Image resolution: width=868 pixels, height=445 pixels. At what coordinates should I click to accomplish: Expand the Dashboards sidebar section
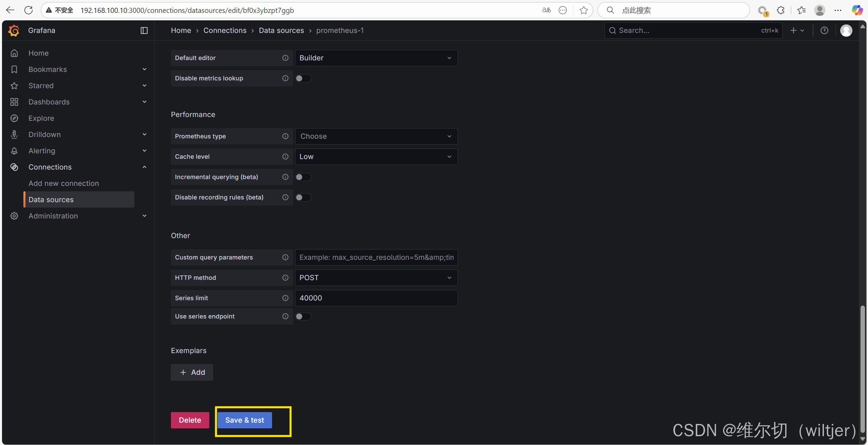pyautogui.click(x=144, y=102)
